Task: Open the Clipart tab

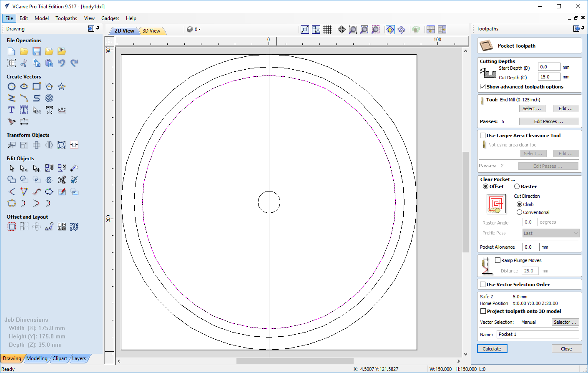Action: tap(60, 358)
